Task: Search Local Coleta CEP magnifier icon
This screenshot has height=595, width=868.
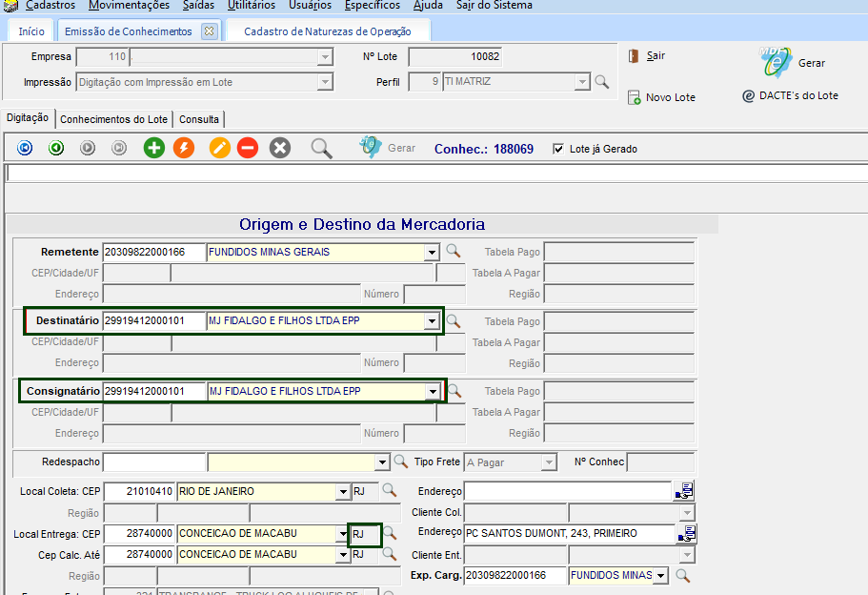Action: pyautogui.click(x=390, y=490)
